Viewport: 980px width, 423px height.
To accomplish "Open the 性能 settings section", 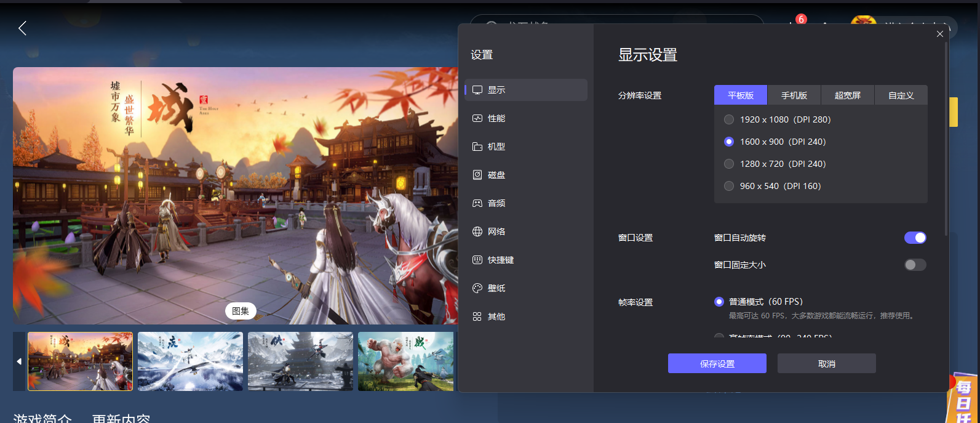I will [527, 118].
